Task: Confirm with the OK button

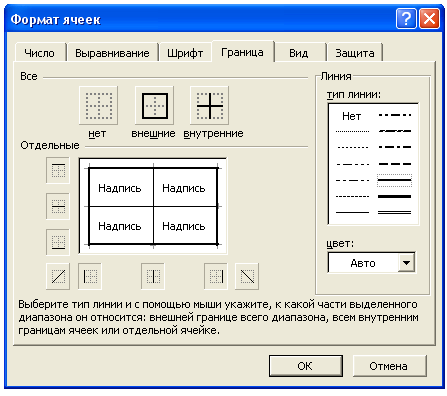Action: pos(305,366)
